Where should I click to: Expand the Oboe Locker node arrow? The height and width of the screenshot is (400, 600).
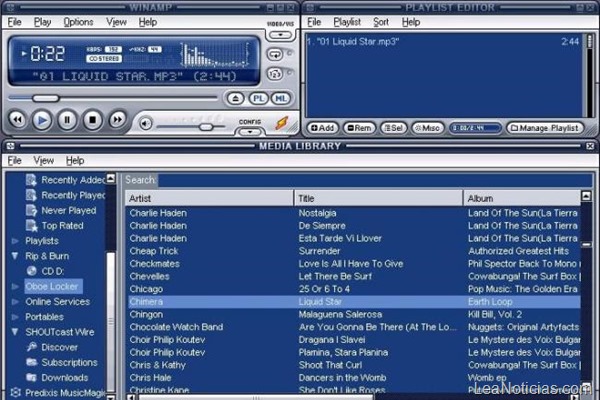pos(15,286)
